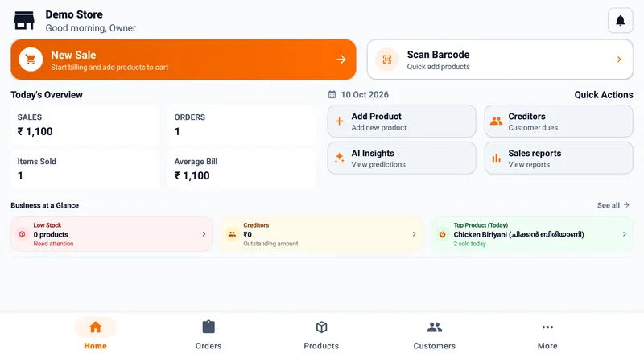Switch to Orders tab
The width and height of the screenshot is (644, 354).
[x=208, y=335]
